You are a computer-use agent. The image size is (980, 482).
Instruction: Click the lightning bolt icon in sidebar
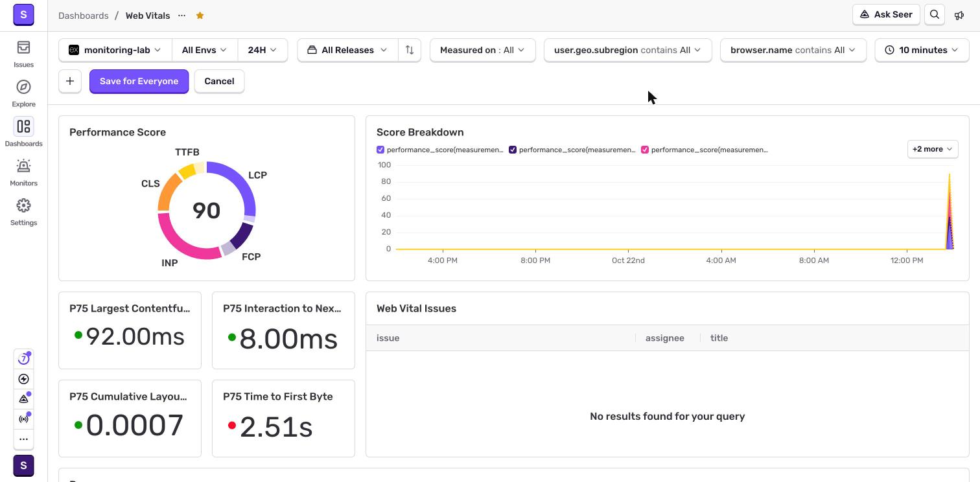(24, 379)
